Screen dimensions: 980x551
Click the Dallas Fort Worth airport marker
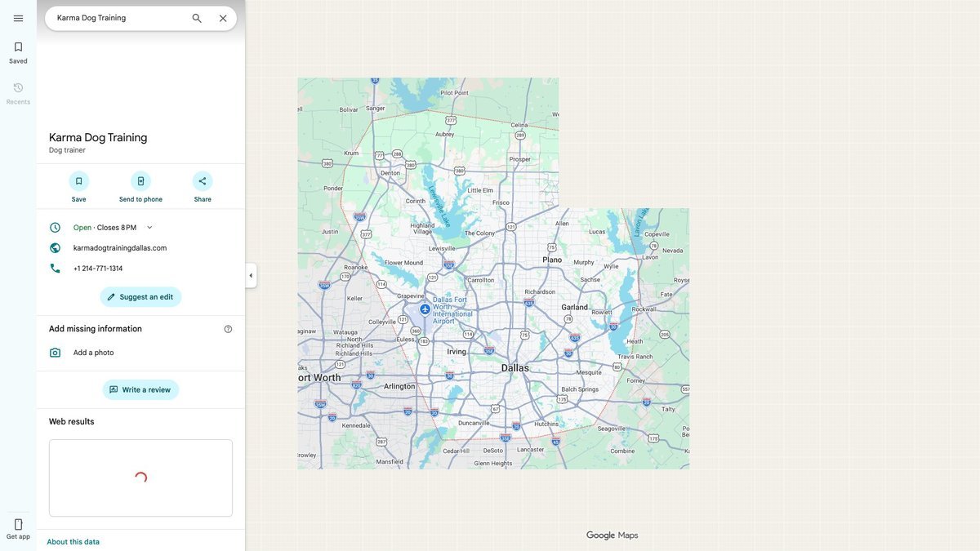425,309
